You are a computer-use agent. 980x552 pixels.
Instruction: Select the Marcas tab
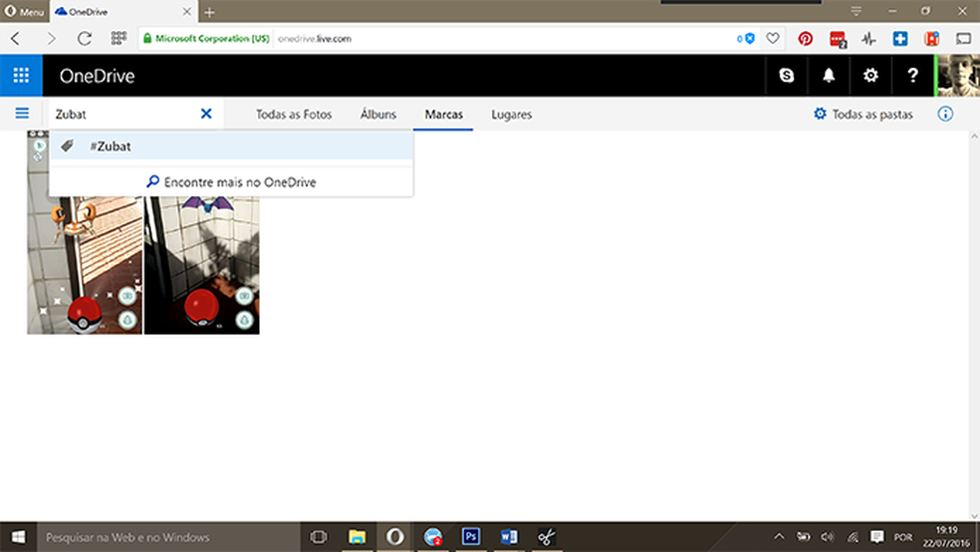pyautogui.click(x=444, y=115)
